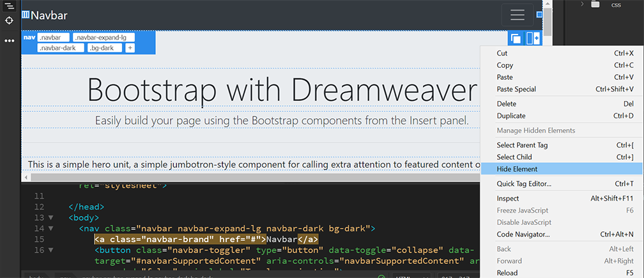Viewport: 644px width, 278px height.
Task: Choose Paste Special from context menu
Action: (x=561, y=89)
